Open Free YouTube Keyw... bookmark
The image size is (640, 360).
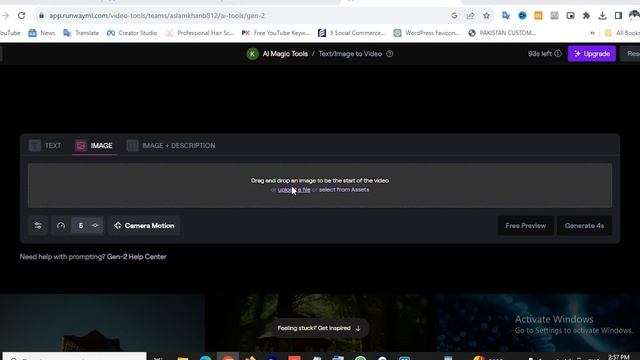(x=276, y=33)
